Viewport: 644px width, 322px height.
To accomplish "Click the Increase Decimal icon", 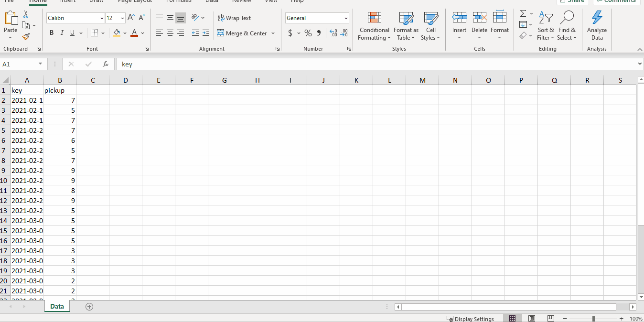I will point(333,33).
